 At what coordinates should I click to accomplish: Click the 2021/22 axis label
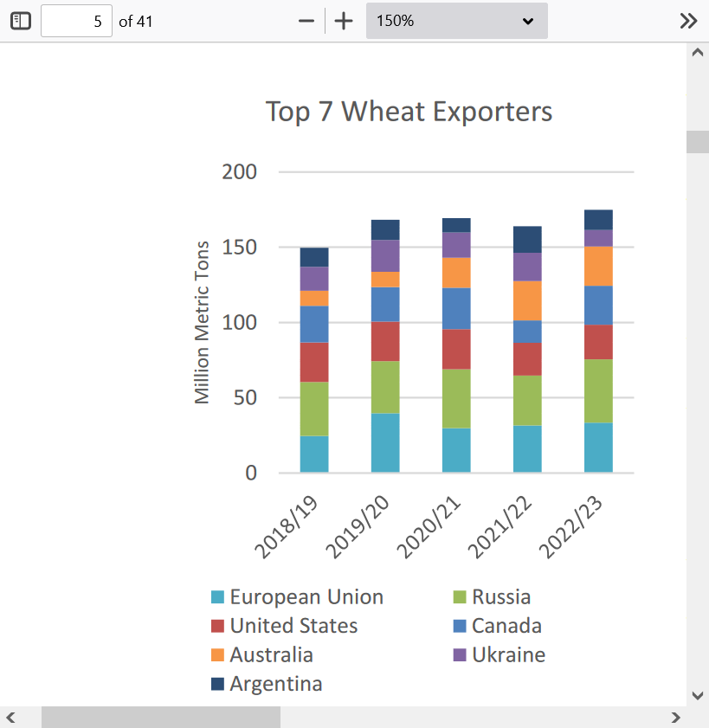click(500, 527)
